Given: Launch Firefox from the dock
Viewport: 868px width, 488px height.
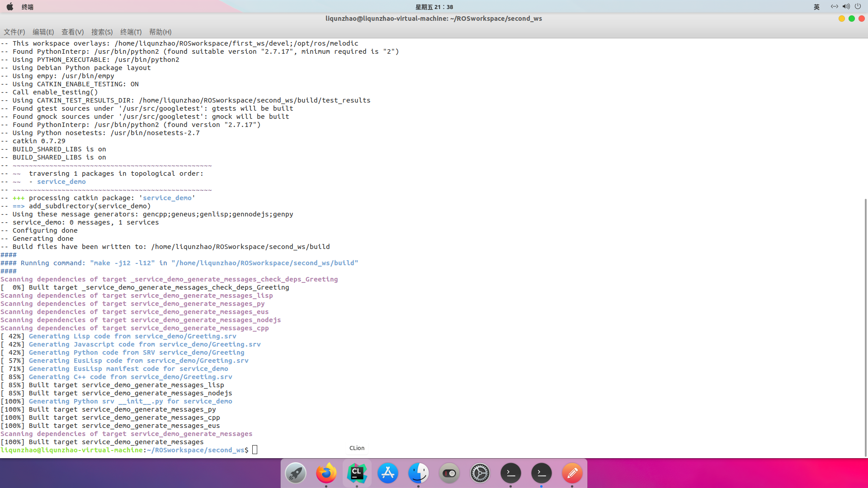Looking at the screenshot, I should coord(326,473).
